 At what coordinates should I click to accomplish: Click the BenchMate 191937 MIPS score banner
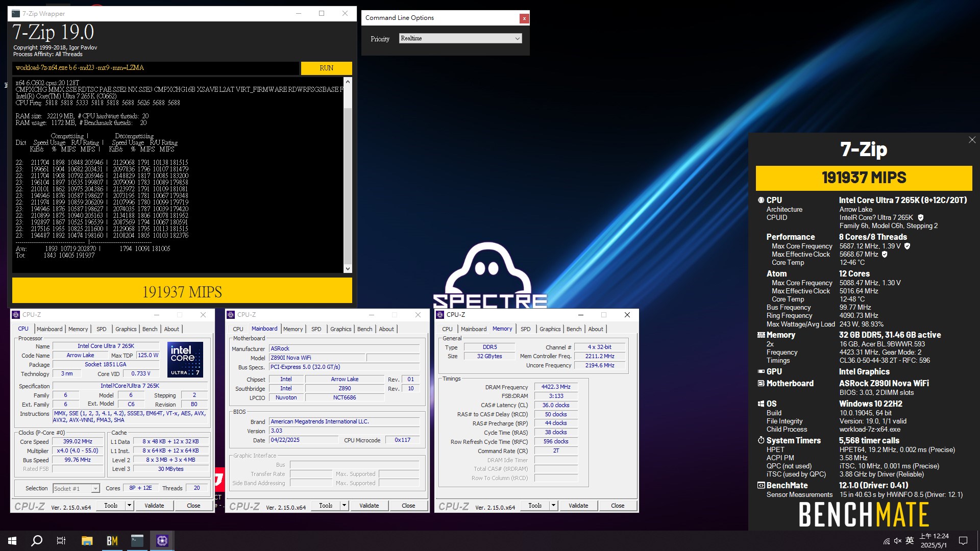pos(864,178)
